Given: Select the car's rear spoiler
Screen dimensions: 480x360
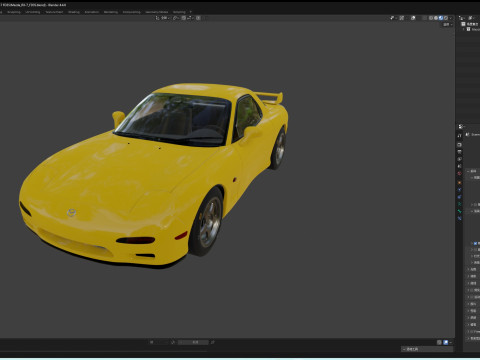Looking at the screenshot, I should pos(270,97).
